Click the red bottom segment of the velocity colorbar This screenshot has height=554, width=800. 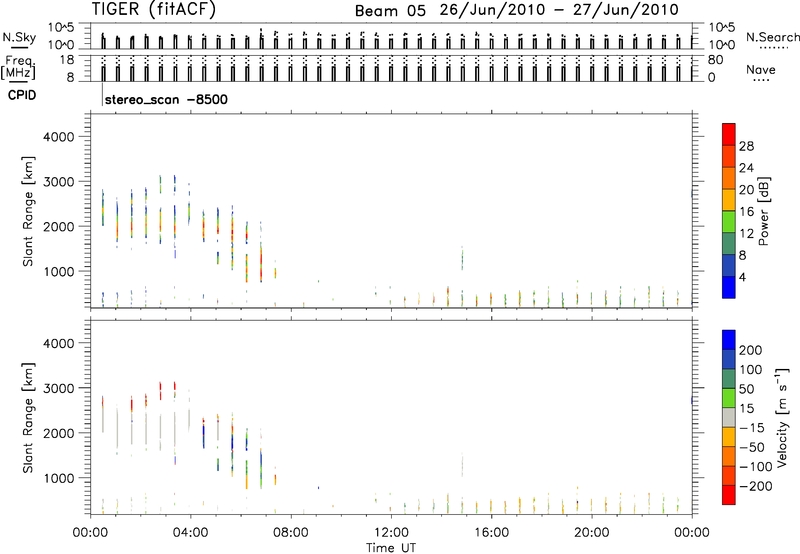[729, 495]
